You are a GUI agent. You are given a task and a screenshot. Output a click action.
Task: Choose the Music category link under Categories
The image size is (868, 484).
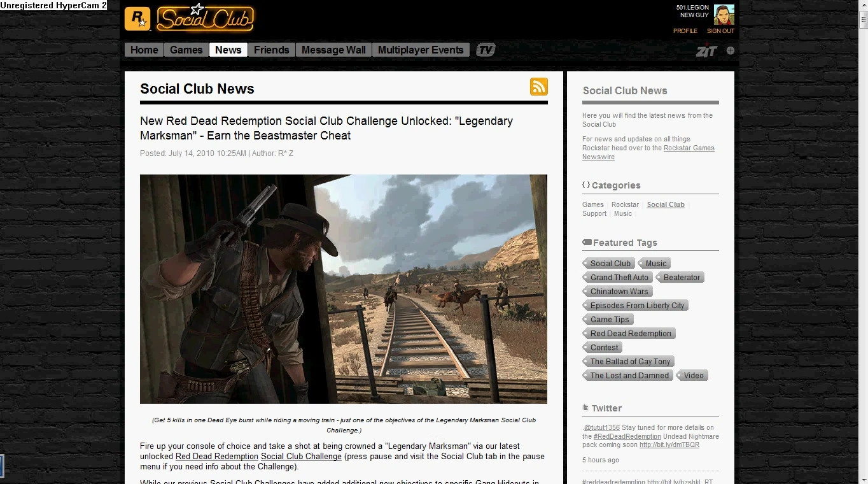pos(623,213)
